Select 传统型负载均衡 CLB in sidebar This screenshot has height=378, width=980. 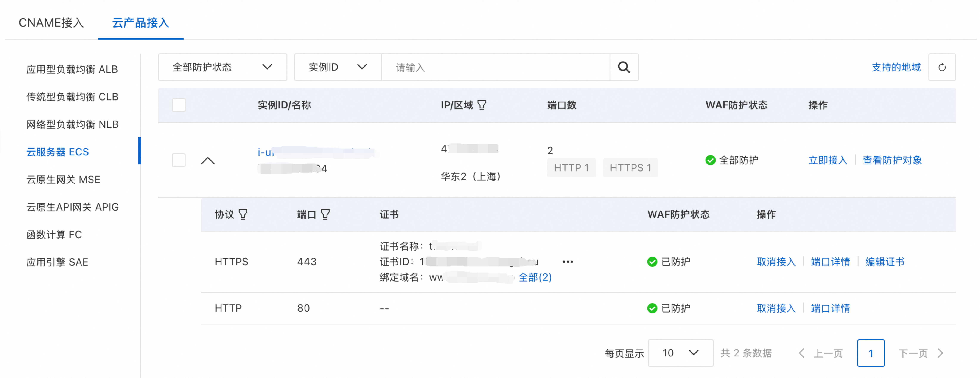[x=72, y=97]
